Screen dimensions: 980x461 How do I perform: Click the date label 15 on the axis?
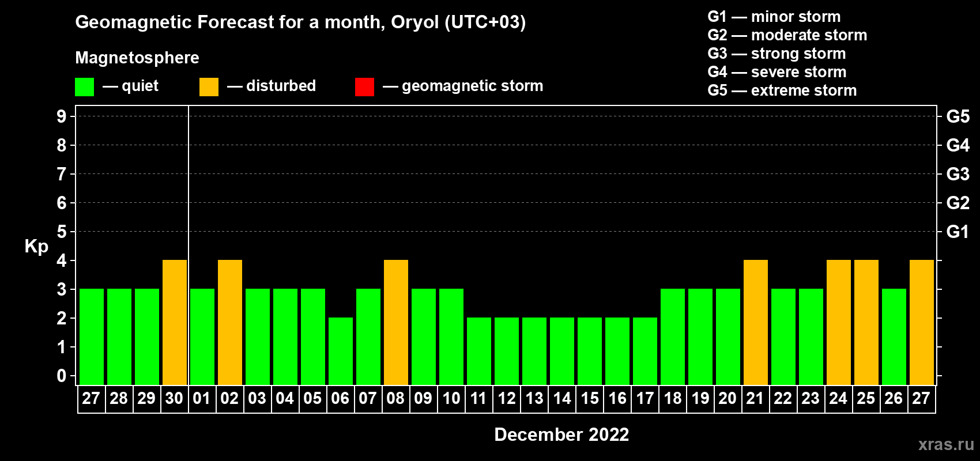click(x=590, y=399)
